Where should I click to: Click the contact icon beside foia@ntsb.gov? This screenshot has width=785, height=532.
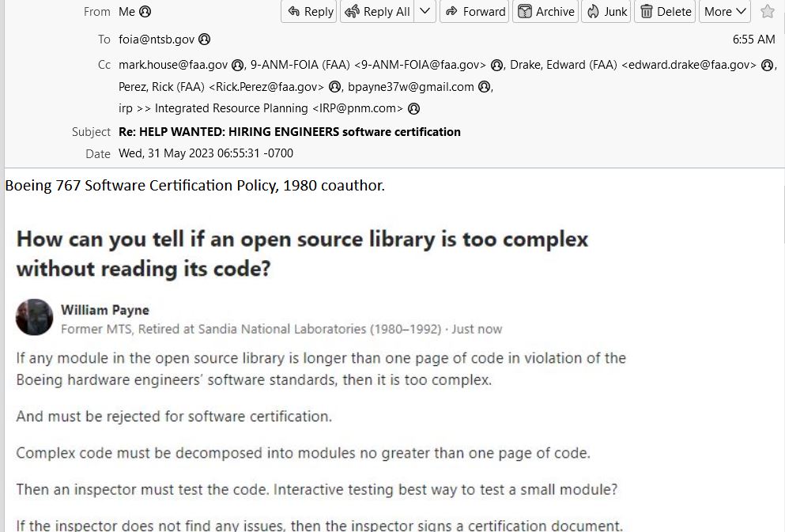coord(204,39)
